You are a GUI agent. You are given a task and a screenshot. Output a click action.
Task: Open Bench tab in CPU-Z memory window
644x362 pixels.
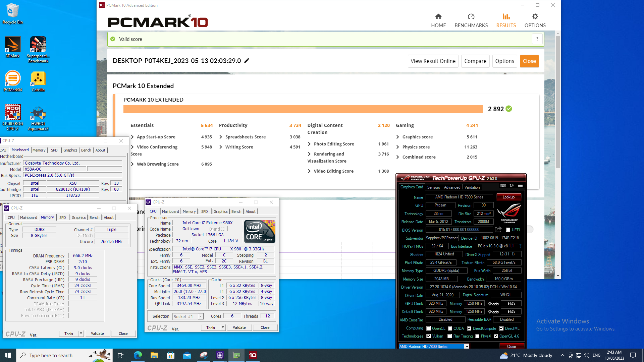click(94, 218)
